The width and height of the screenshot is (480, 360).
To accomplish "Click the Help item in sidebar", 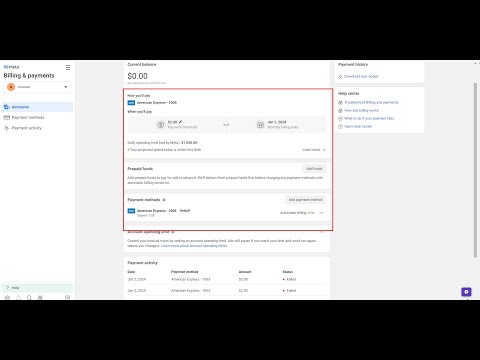I will tap(37, 288).
